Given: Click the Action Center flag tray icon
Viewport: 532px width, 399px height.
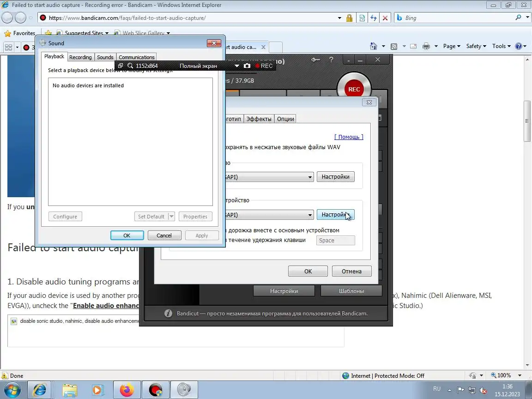Looking at the screenshot, I should click(460, 390).
